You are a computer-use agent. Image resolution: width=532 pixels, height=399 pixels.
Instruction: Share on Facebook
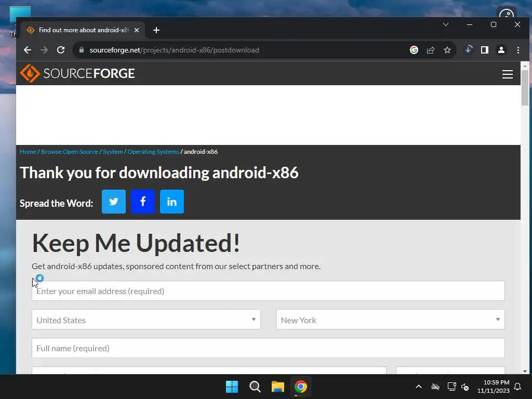(x=143, y=202)
